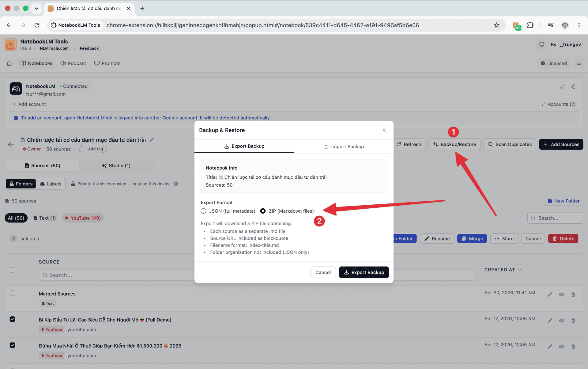Open the Chrome profile avatar

(565, 25)
